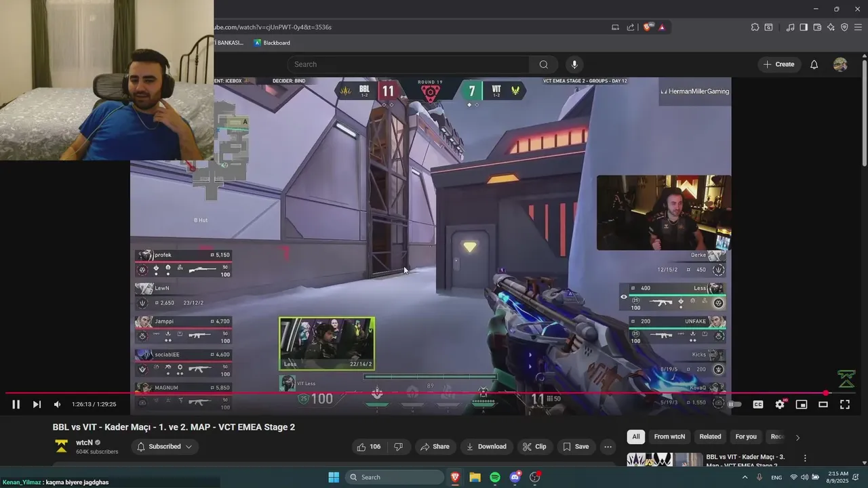
Task: Toggle the autoplay switch
Action: 734,405
